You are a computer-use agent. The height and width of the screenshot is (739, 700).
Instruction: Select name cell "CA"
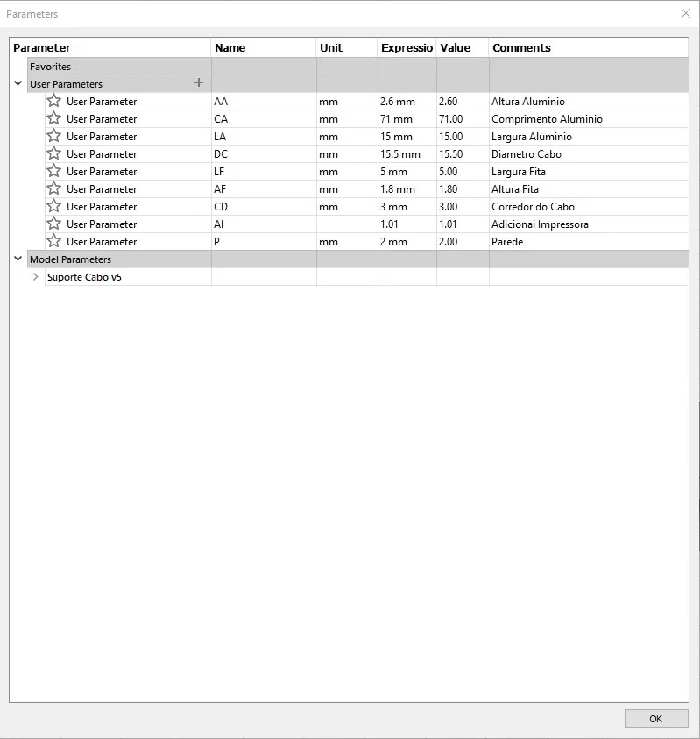tap(264, 118)
